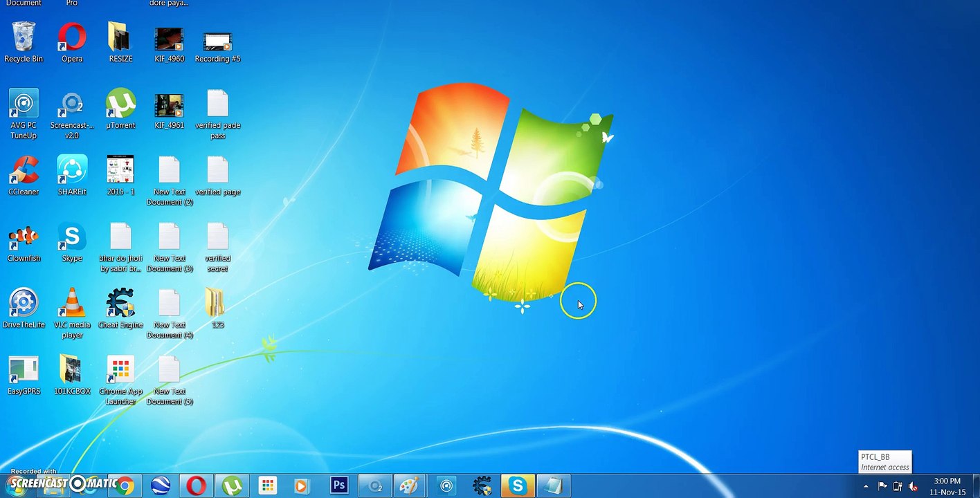Select the 'verified secret' text file
Image resolution: width=980 pixels, height=498 pixels.
[217, 247]
